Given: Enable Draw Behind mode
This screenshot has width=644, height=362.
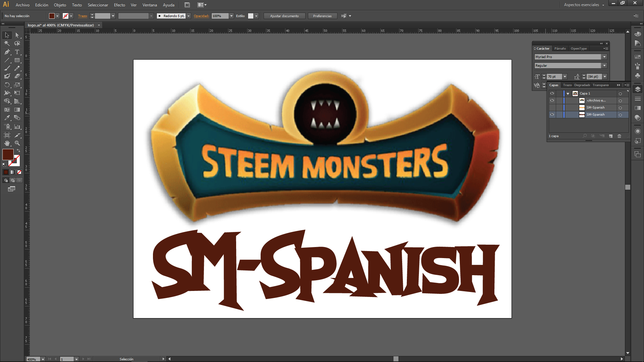Looking at the screenshot, I should coord(13,180).
